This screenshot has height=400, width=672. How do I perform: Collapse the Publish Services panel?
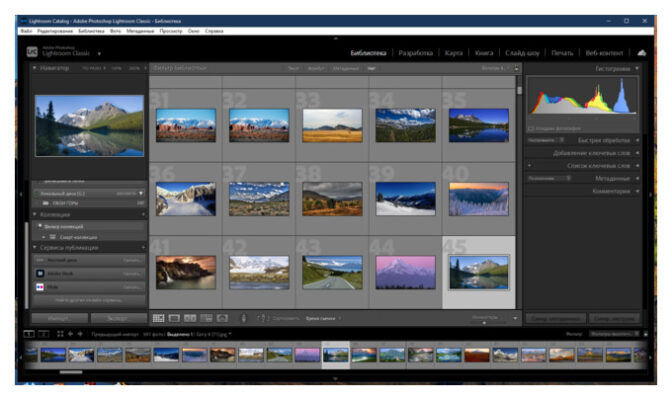tap(35, 247)
